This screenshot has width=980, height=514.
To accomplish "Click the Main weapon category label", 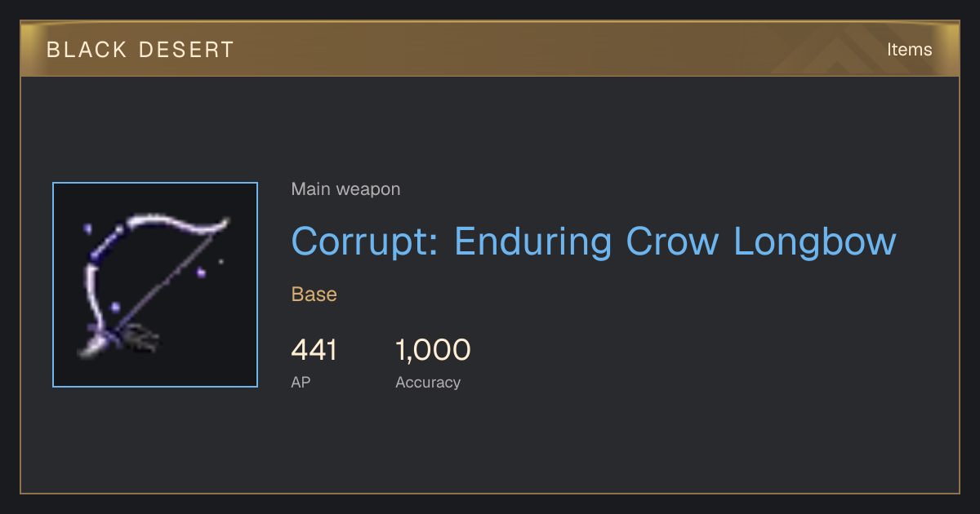I will [345, 189].
